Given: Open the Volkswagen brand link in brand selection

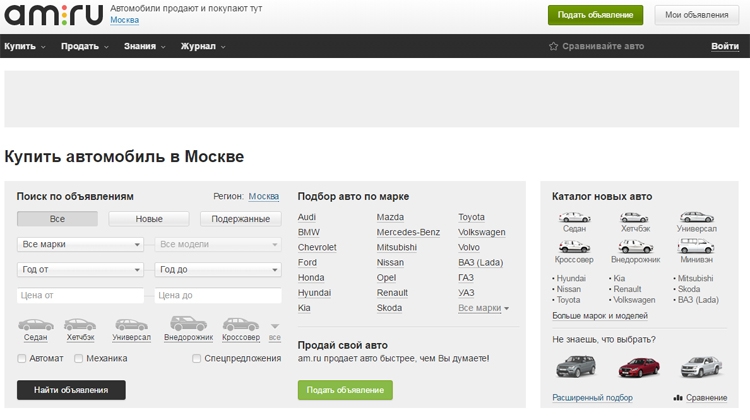Looking at the screenshot, I should tap(482, 232).
